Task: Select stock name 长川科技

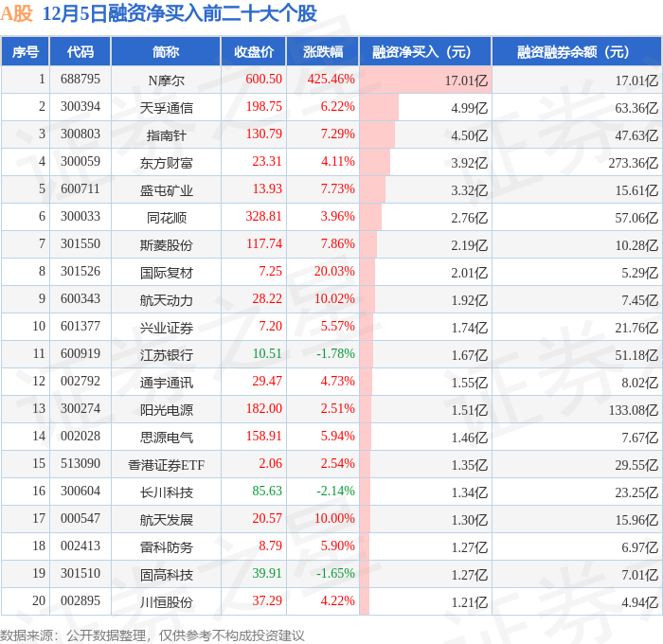Action: pos(166,492)
